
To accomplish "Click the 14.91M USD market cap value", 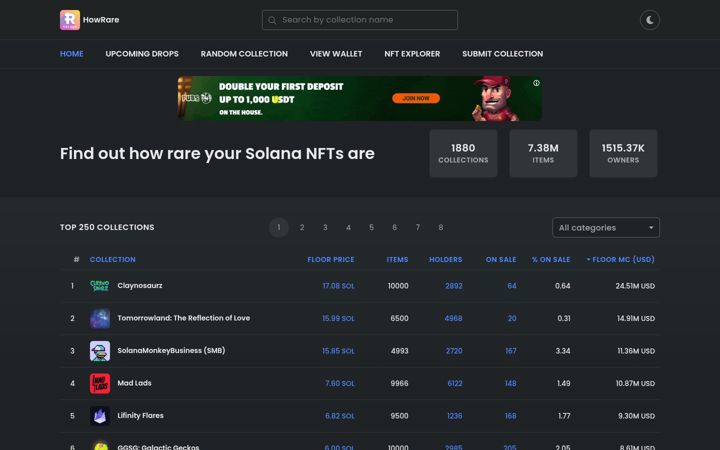I will pyautogui.click(x=636, y=318).
